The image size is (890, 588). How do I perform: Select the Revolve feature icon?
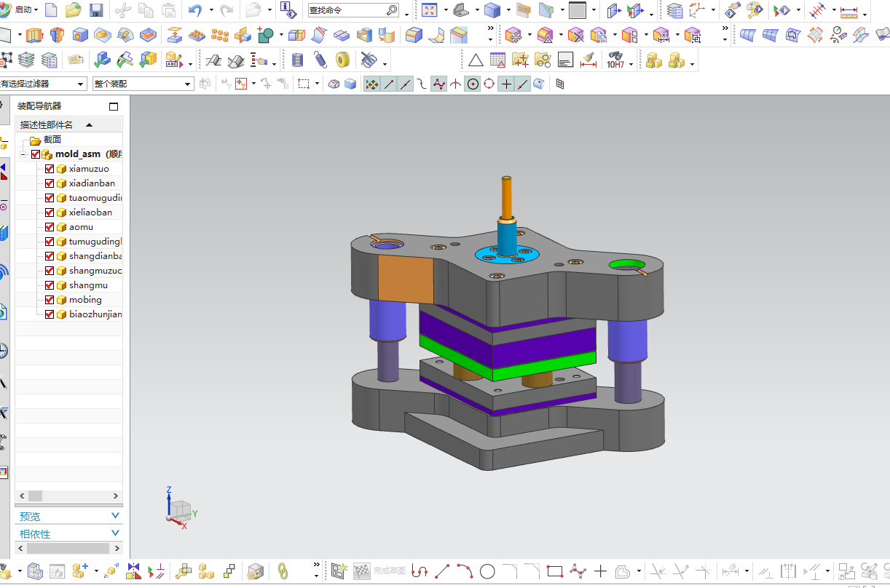pos(57,35)
